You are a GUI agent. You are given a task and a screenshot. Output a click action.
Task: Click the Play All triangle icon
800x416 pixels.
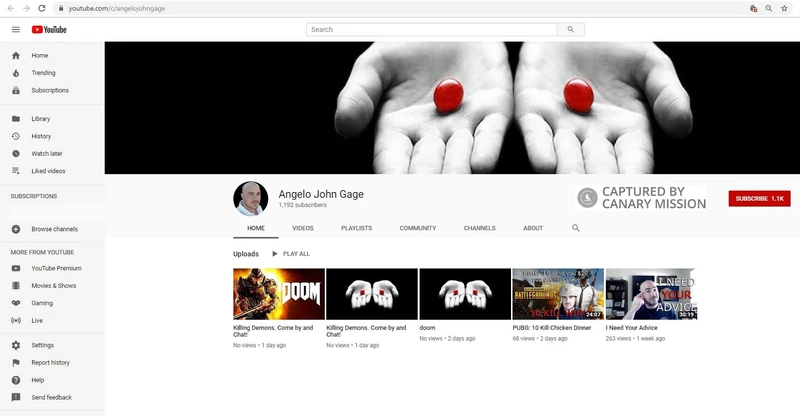tap(274, 254)
